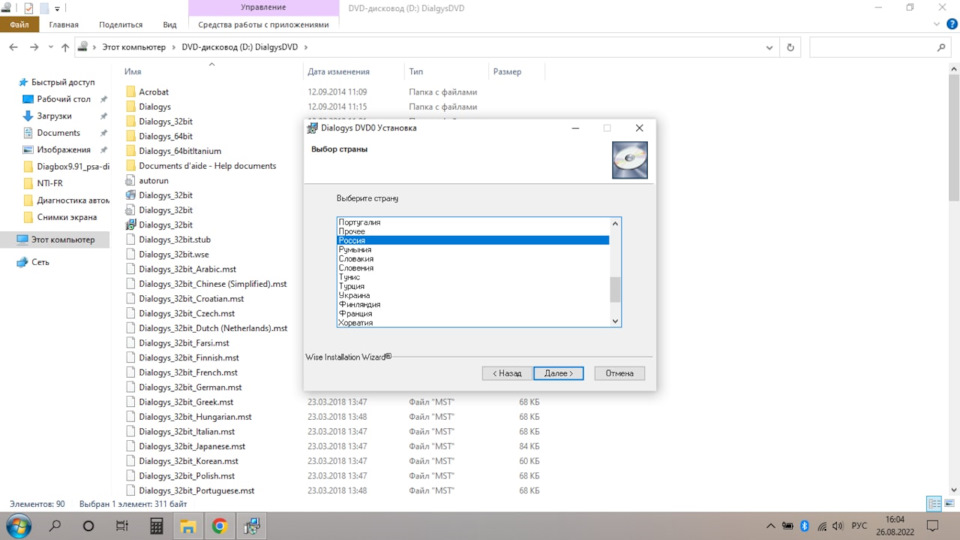Click Далее button in installer
Viewport: 960px width, 540px height.
[x=558, y=373]
